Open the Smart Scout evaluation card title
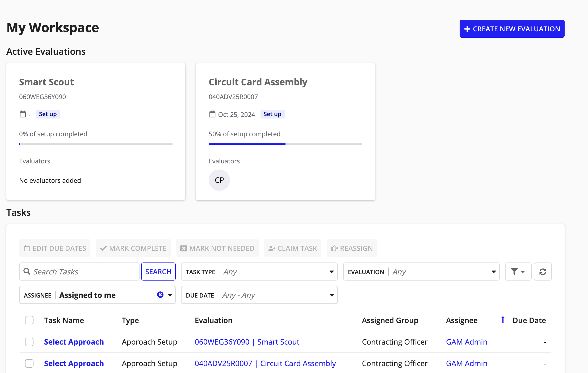588x373 pixels. pyautogui.click(x=47, y=82)
